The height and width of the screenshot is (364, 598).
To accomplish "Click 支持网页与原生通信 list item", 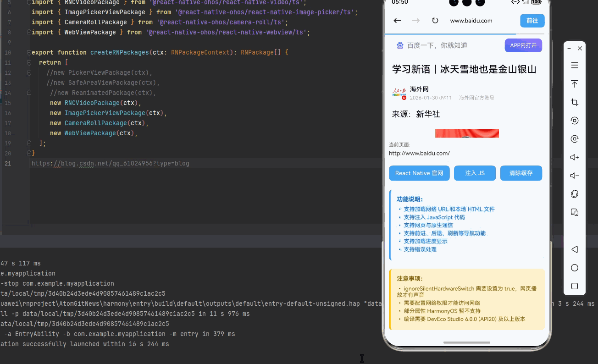I will pyautogui.click(x=428, y=225).
